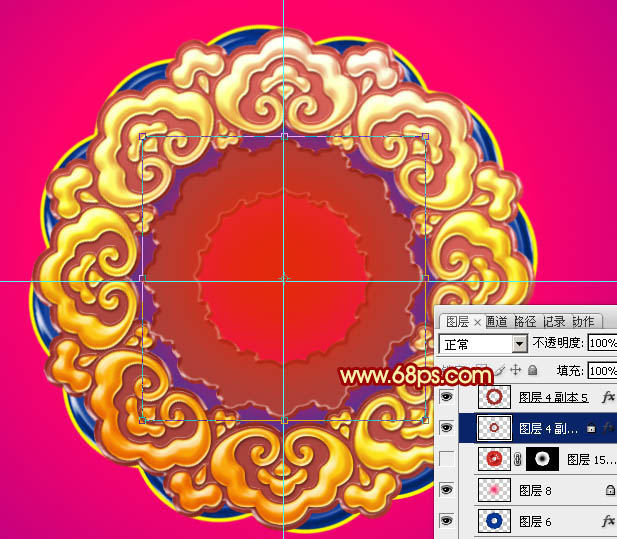Select the black layer mask thumbnail of 图层 15
This screenshot has height=539, width=617.
tap(542, 459)
